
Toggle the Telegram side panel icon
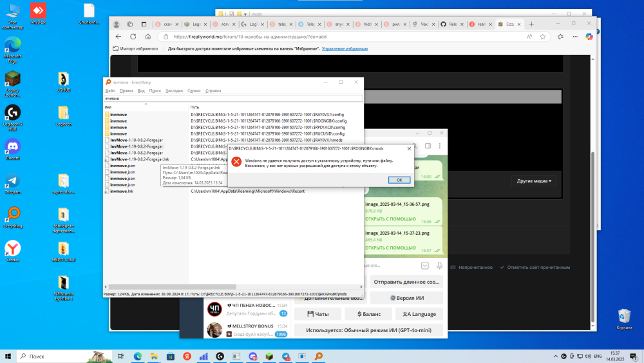tap(428, 146)
